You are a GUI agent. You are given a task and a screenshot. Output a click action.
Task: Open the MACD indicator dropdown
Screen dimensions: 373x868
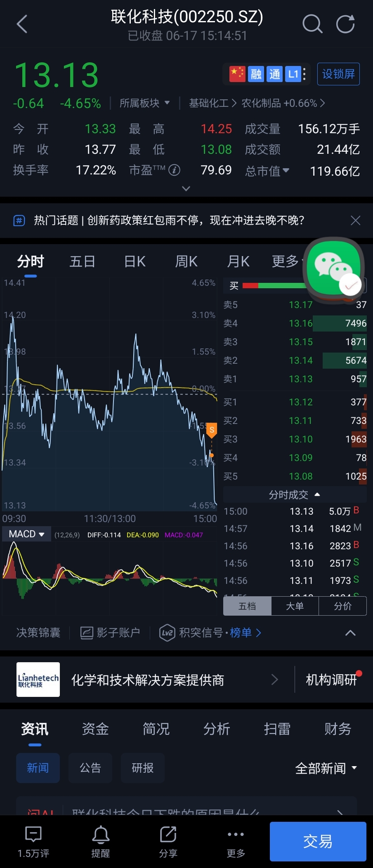[27, 534]
